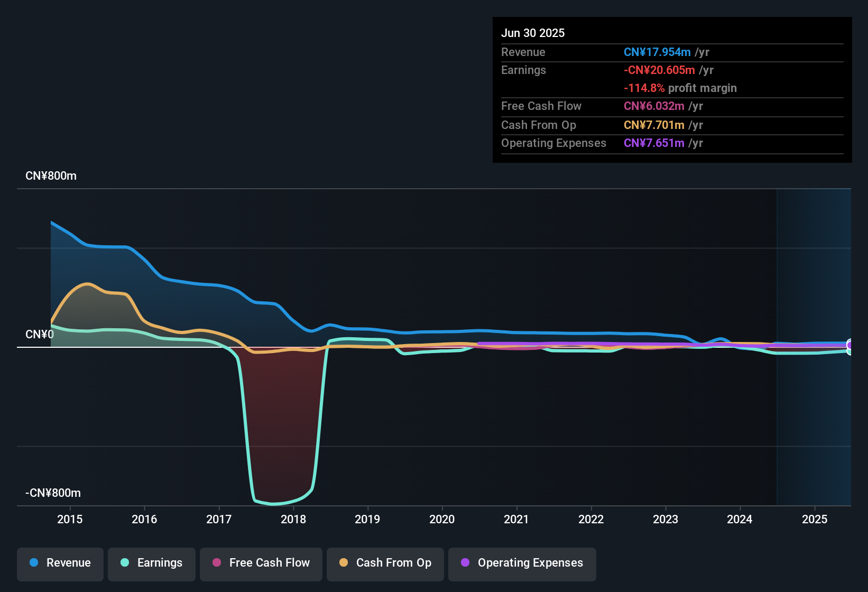Toggle the Revenue series visibility
This screenshot has height=592, width=868.
pos(60,563)
